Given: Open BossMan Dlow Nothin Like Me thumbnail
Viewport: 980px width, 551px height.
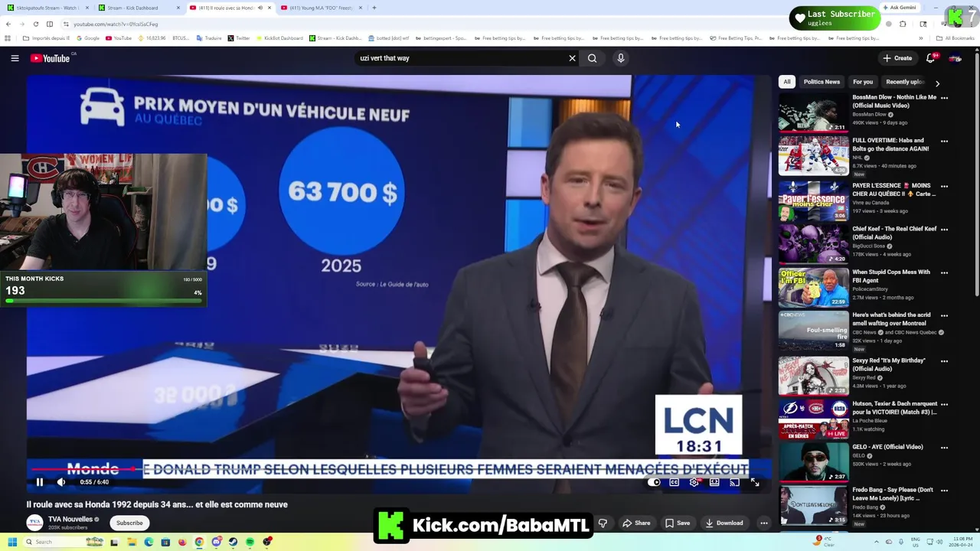Looking at the screenshot, I should [x=813, y=113].
